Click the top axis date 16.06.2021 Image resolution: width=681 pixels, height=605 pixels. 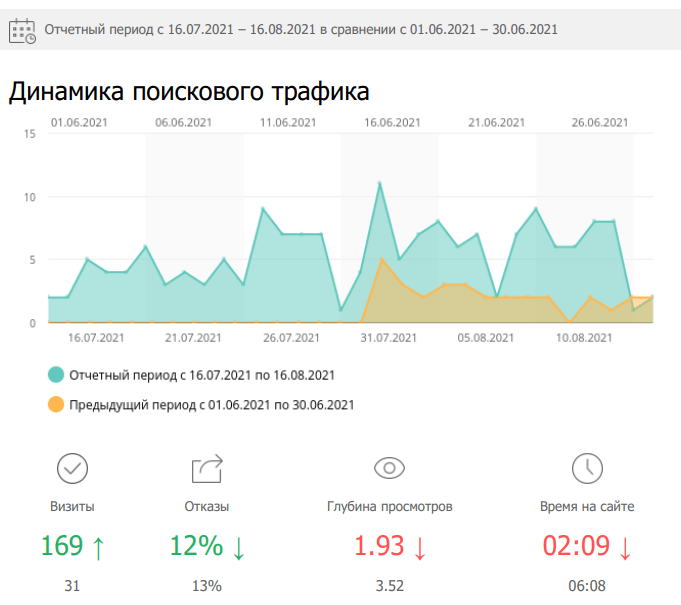point(392,122)
